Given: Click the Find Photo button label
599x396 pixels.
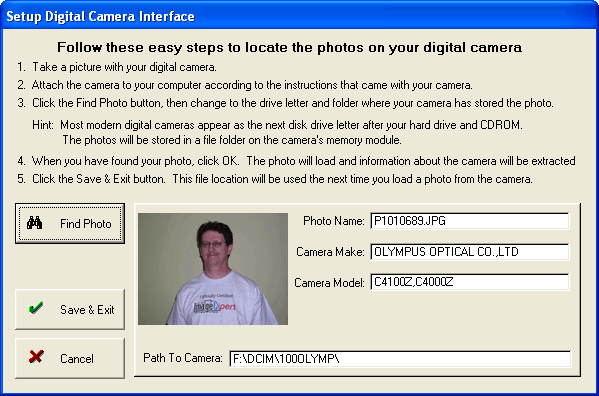Looking at the screenshot, I should coord(86,224).
